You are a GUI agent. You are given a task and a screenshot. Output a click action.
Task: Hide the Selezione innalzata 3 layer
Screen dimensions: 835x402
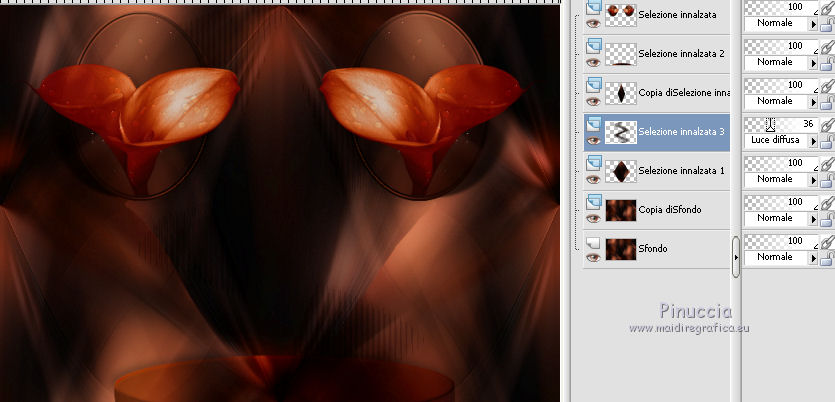(593, 140)
